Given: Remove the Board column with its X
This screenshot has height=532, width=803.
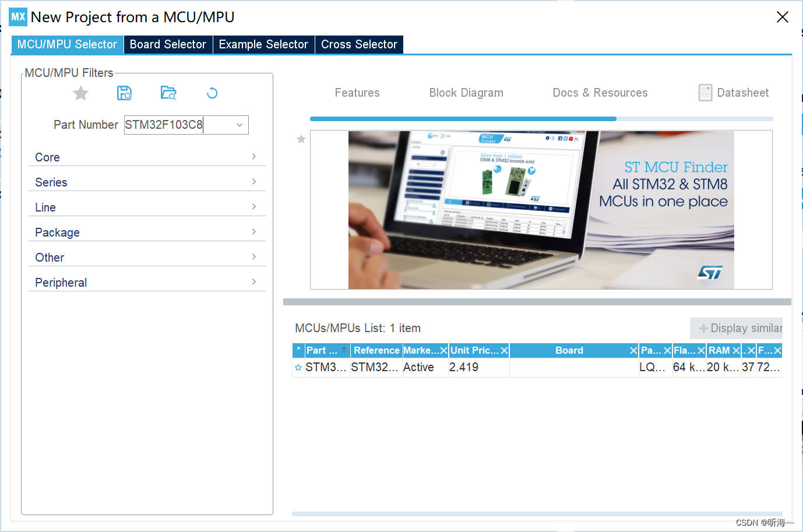Looking at the screenshot, I should coord(633,351).
